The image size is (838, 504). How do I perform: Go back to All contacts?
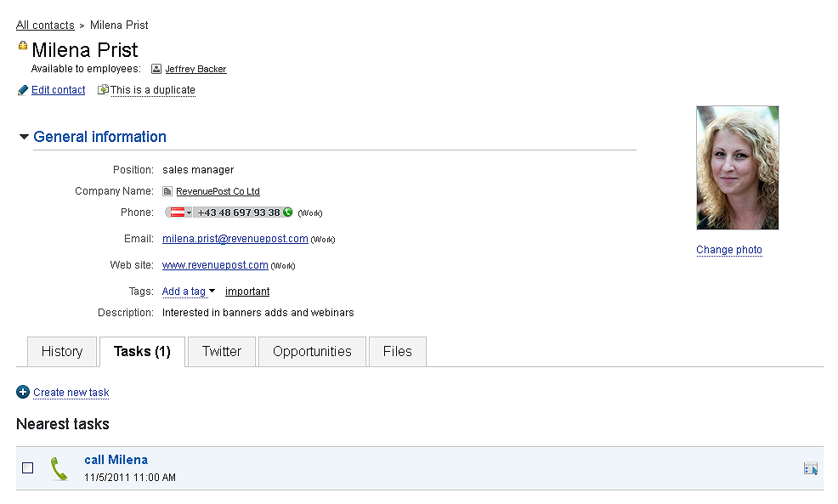[45, 25]
